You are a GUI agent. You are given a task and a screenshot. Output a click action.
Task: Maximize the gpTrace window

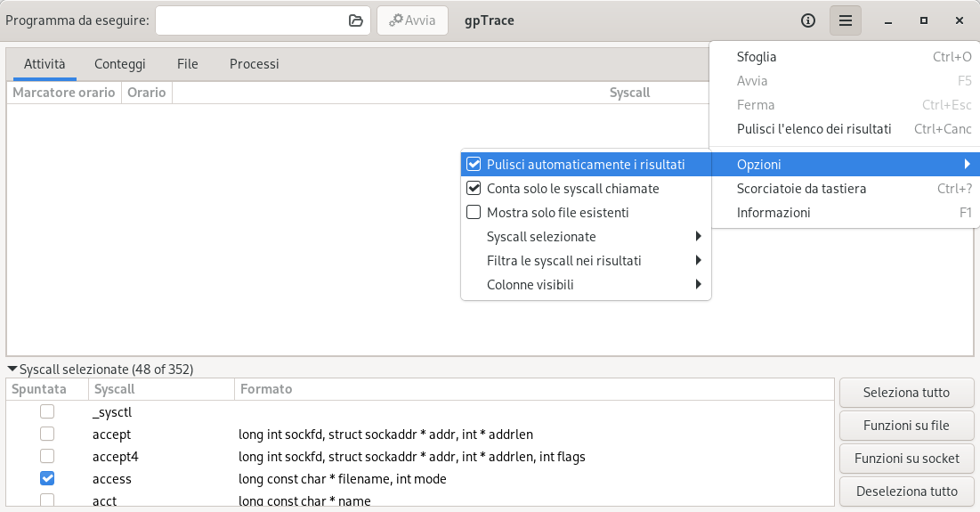point(924,20)
